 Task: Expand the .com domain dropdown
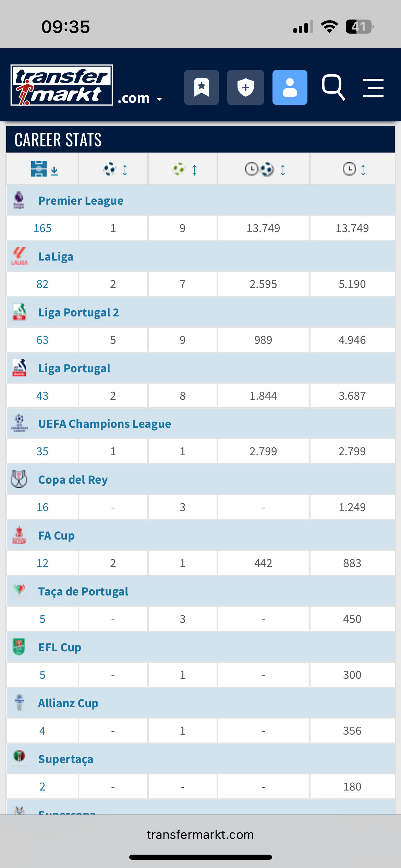click(139, 99)
